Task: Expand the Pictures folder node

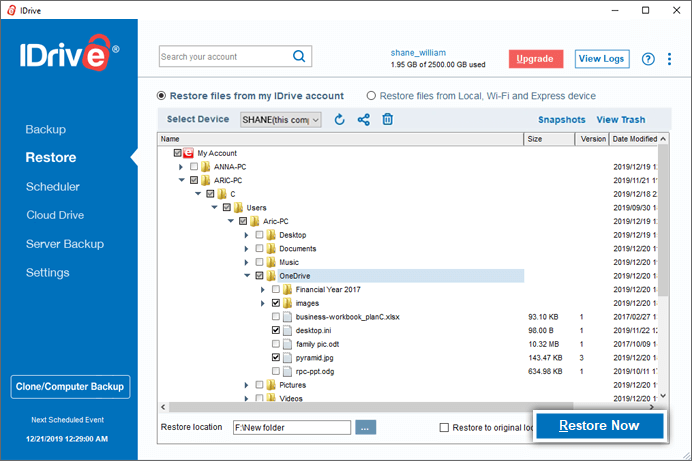Action: [x=246, y=385]
